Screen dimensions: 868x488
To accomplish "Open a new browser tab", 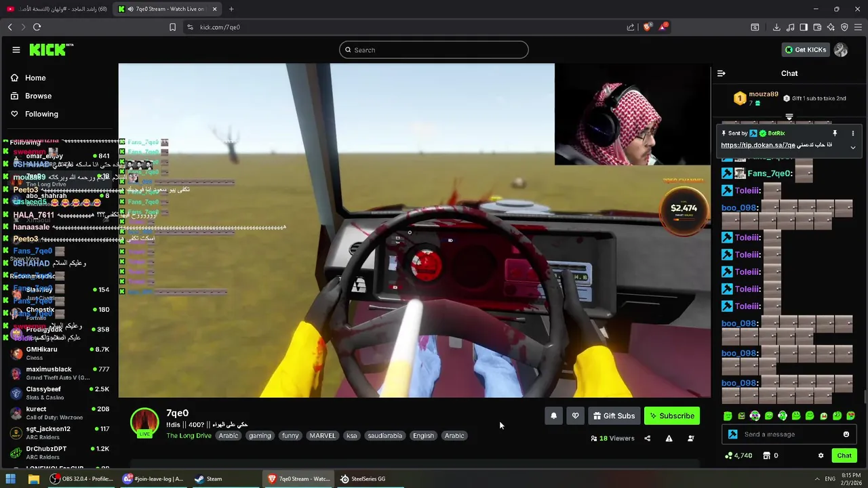I will 231,9.
